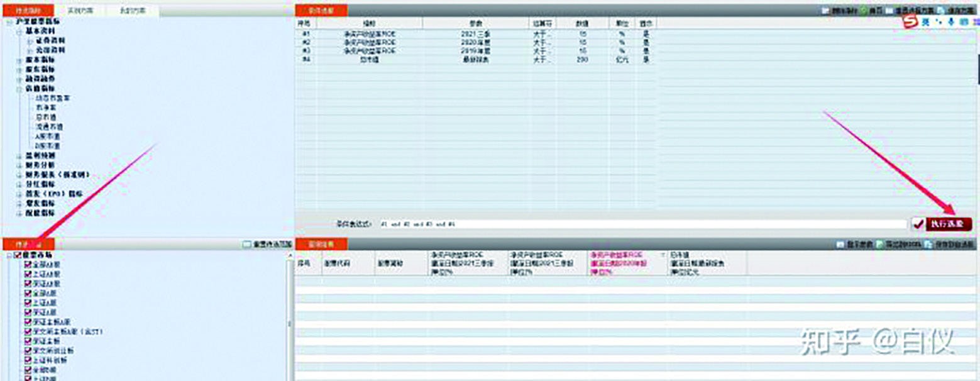The width and height of the screenshot is (980, 381).
Task: Click the delete condition icon above the condition list
Action: (x=827, y=10)
